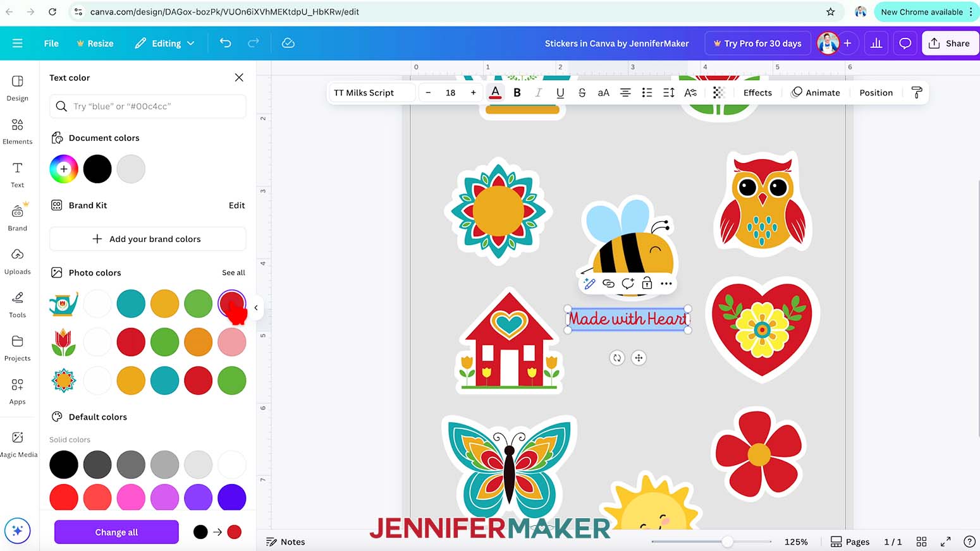Viewport: 980px width, 551px height.
Task: Check the cloud save status icon
Action: (x=288, y=43)
